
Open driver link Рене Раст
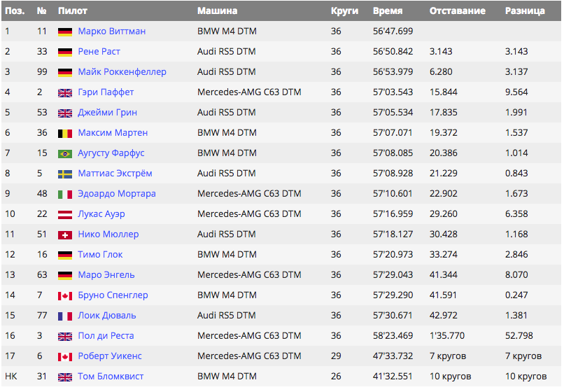pos(99,52)
